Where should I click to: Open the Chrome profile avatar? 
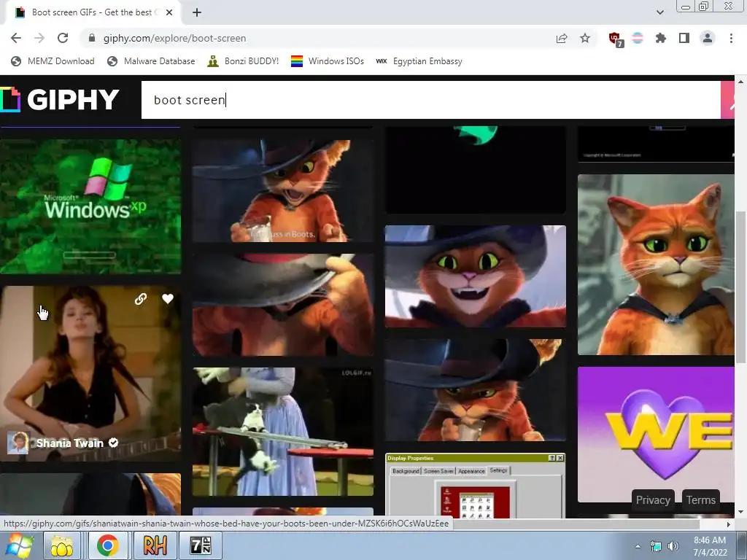pyautogui.click(x=708, y=38)
